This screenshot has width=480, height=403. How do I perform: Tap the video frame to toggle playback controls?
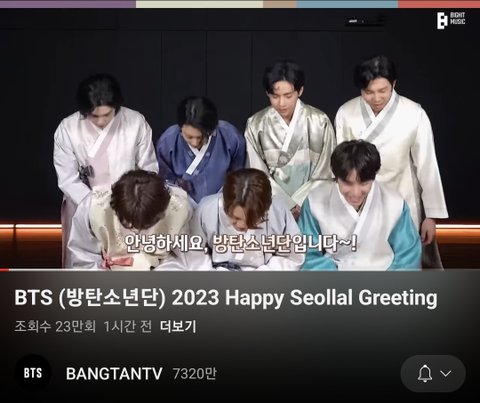(x=240, y=139)
